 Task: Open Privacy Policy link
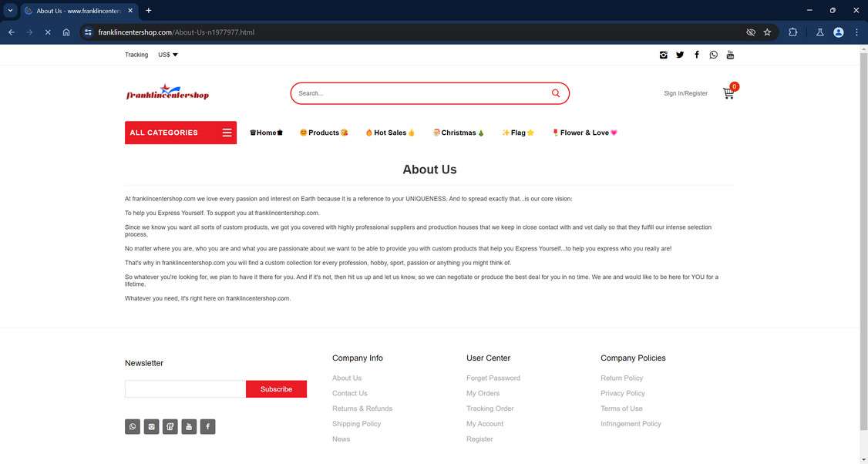click(623, 393)
